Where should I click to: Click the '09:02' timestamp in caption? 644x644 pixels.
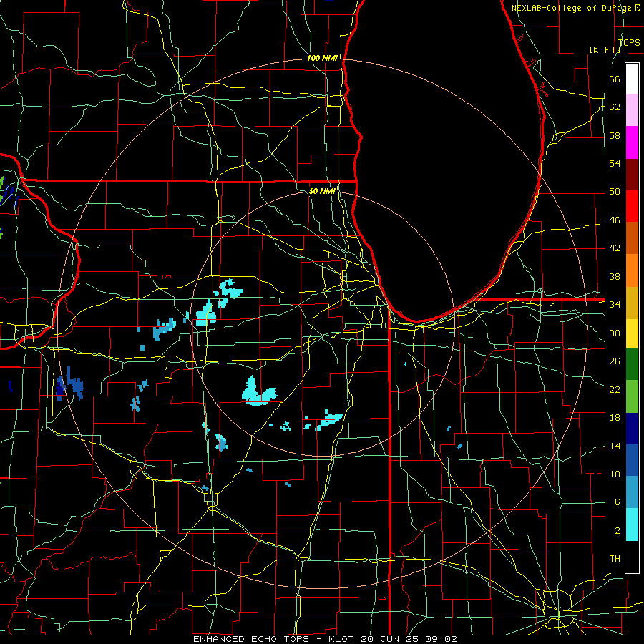[442, 639]
